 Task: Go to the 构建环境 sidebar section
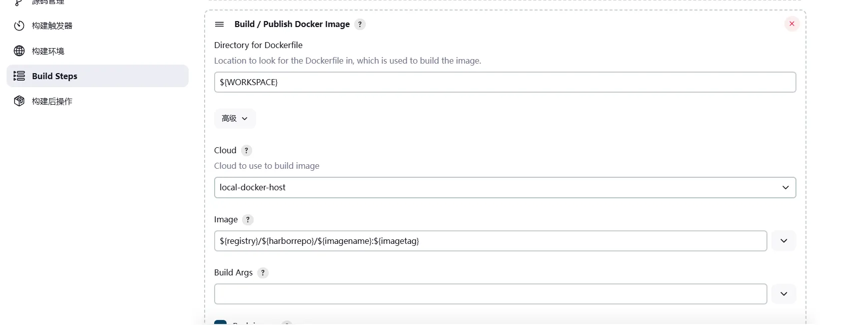point(98,51)
